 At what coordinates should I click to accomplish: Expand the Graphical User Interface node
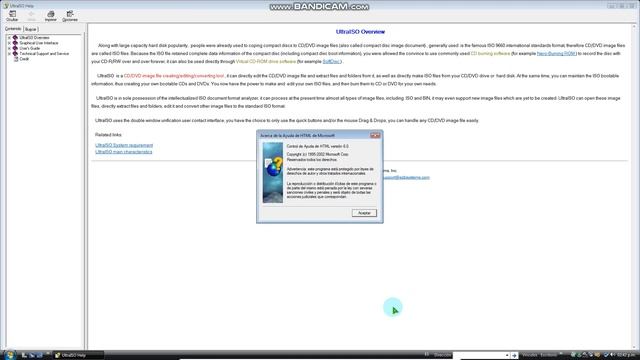coord(9,43)
